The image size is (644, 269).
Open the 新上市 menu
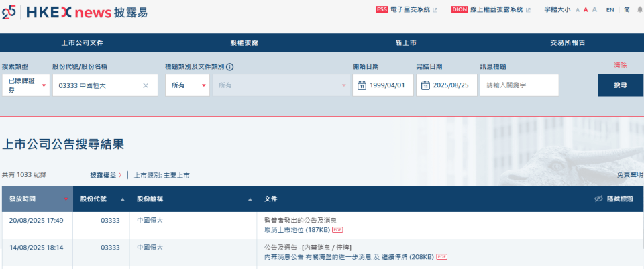click(x=406, y=42)
